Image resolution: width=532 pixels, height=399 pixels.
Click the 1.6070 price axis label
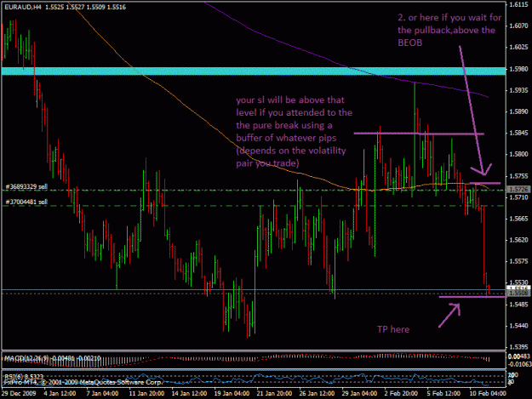[x=518, y=26]
